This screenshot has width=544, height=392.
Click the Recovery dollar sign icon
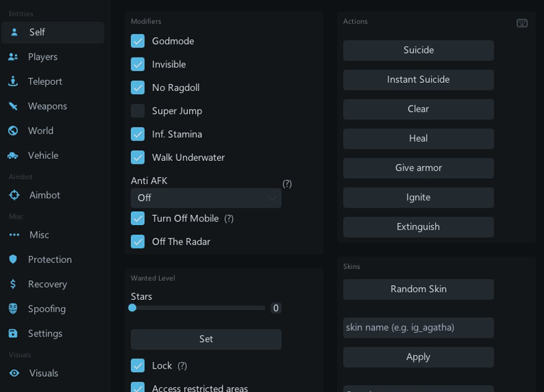(13, 284)
